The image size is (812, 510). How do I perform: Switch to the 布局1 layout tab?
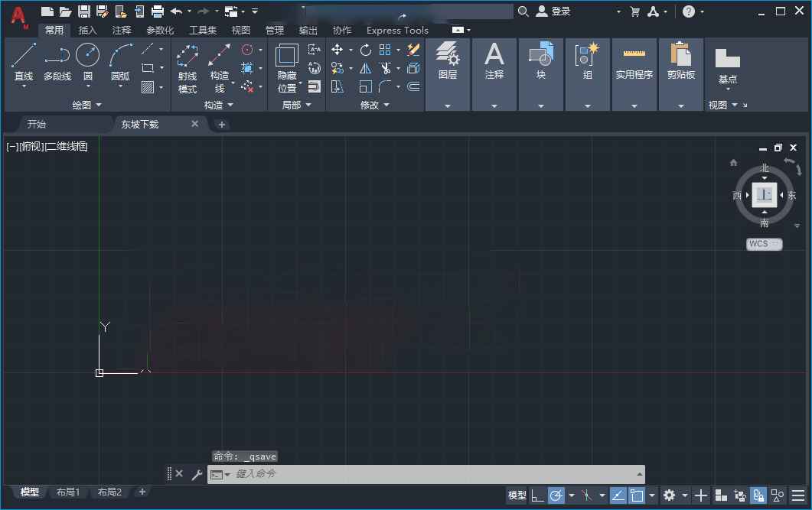point(68,492)
